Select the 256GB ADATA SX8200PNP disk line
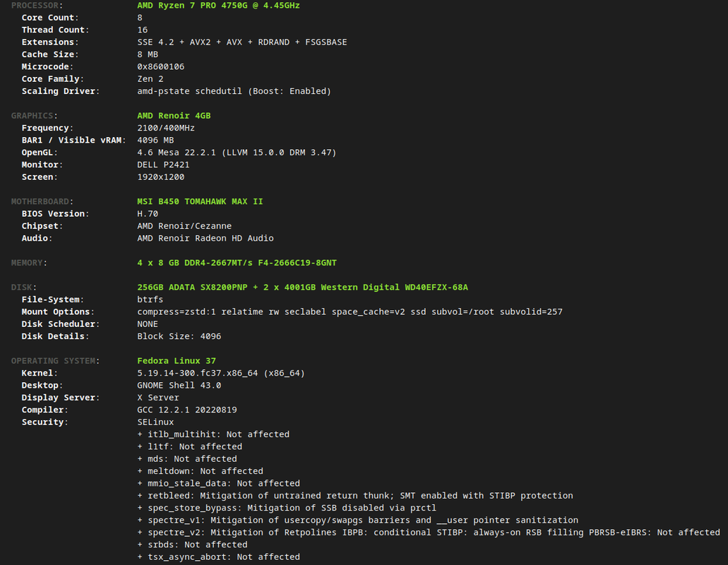 (x=303, y=287)
